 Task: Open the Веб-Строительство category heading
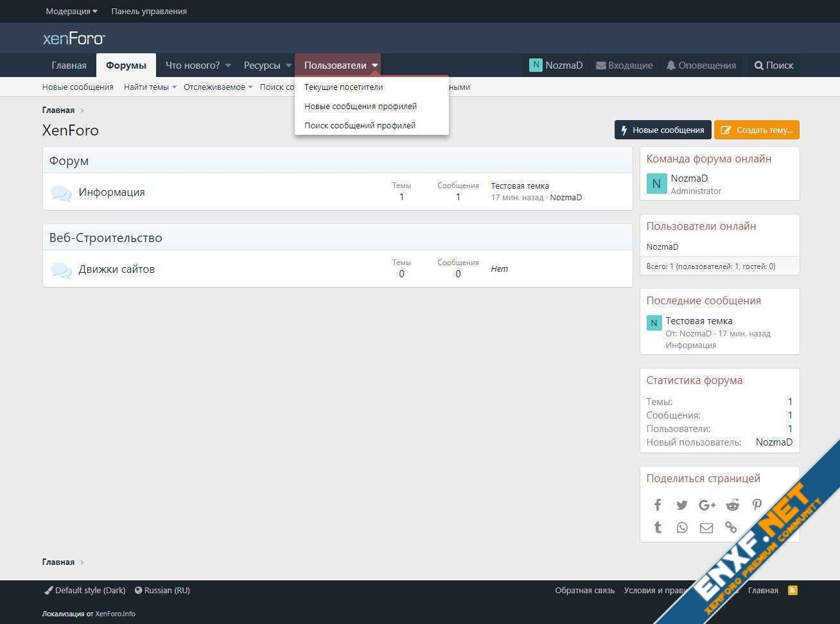pyautogui.click(x=106, y=238)
